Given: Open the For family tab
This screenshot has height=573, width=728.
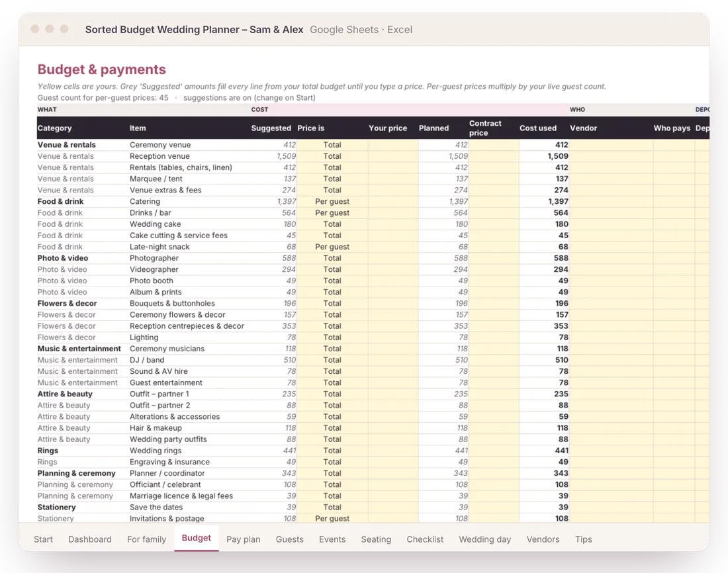Looking at the screenshot, I should pos(146,539).
